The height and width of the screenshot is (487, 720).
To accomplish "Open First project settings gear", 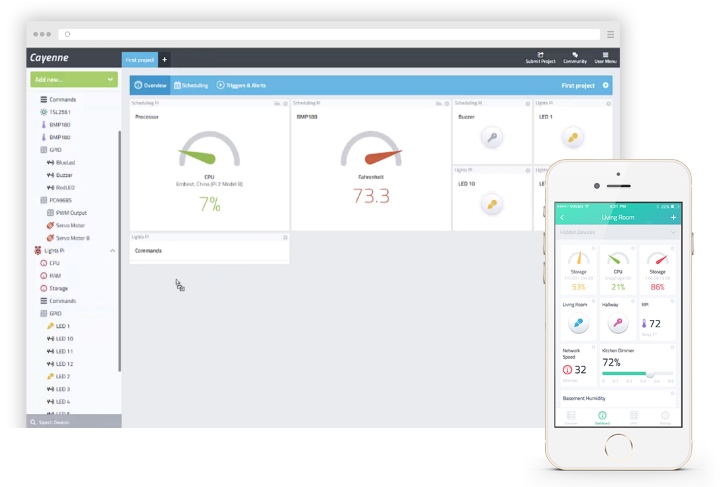I will click(606, 85).
